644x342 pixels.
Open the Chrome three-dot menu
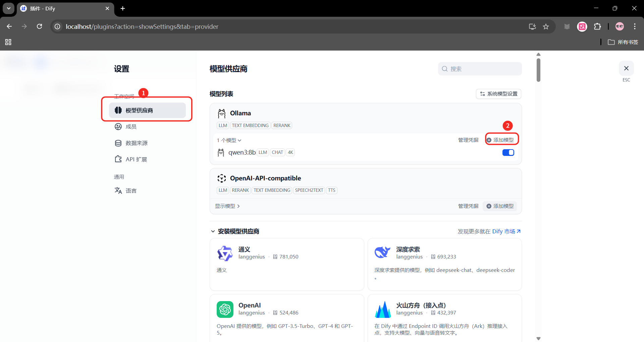click(635, 26)
